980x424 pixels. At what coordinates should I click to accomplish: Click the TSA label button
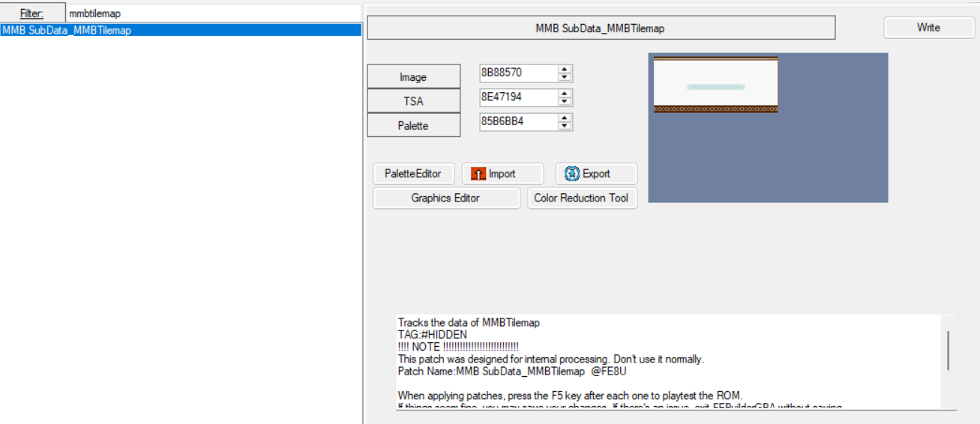tap(413, 101)
